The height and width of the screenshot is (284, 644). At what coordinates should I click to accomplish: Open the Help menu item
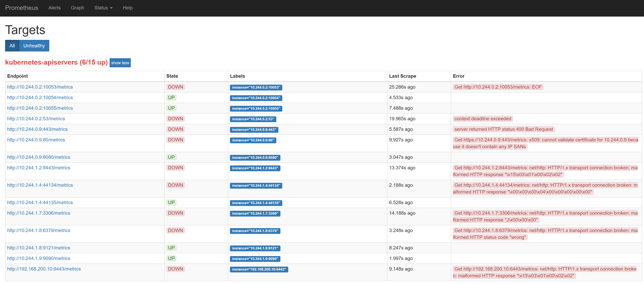pos(128,8)
